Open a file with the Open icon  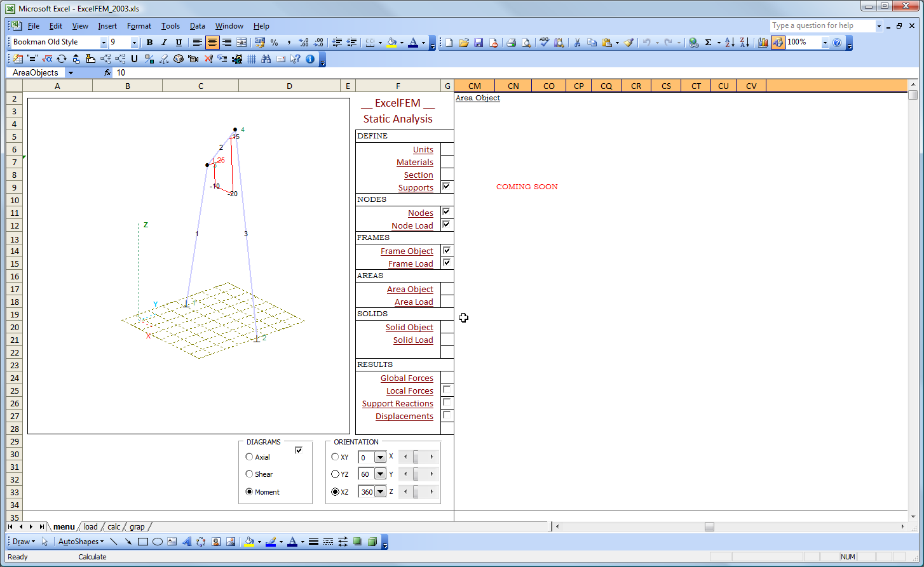(x=464, y=43)
